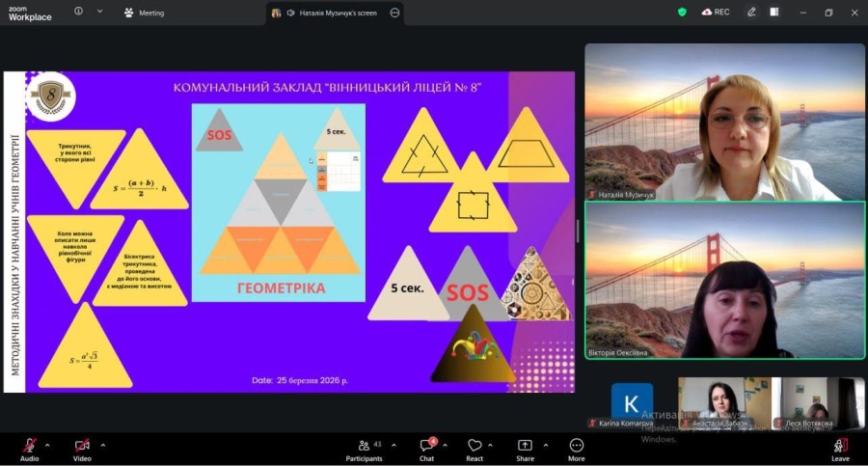Click the lyceum number 8 emblem
Screen dimensions: 868x466
(50, 96)
